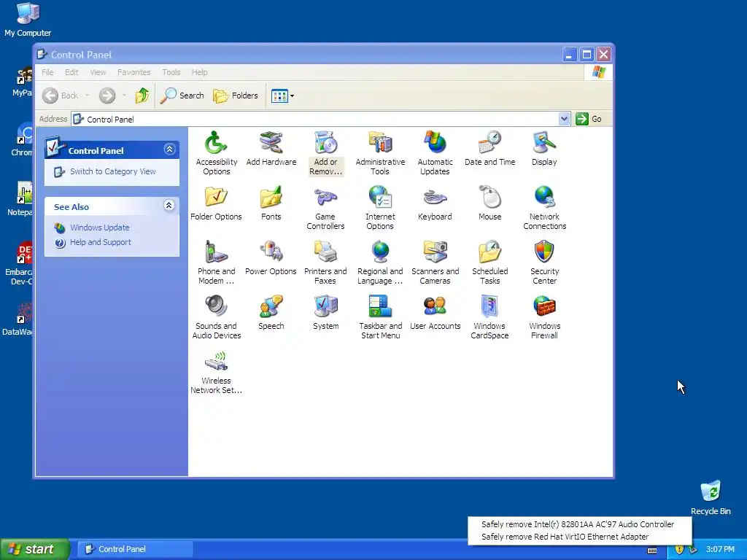Screen dimensions: 747x560
Task: Open Folder Options icon
Action: 216,203
